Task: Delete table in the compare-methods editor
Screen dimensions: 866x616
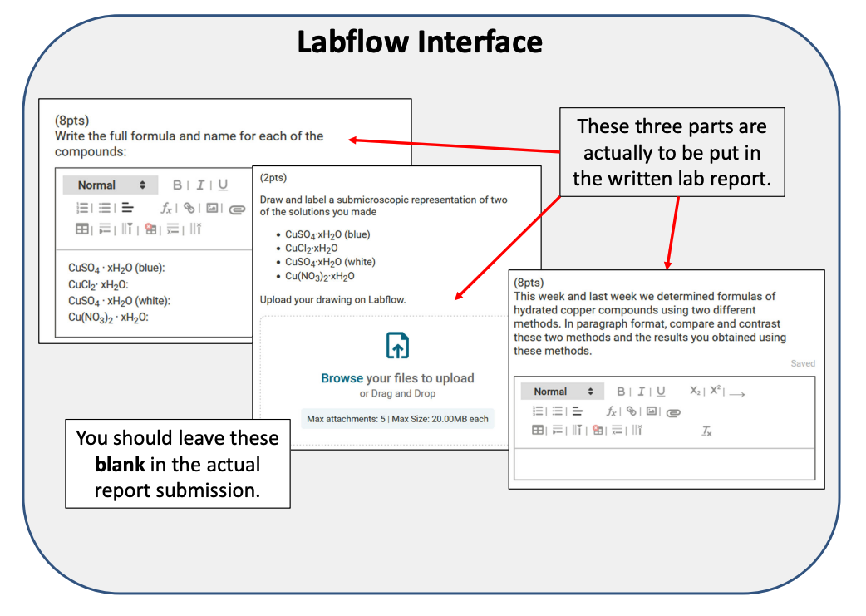Action: pyautogui.click(x=597, y=430)
